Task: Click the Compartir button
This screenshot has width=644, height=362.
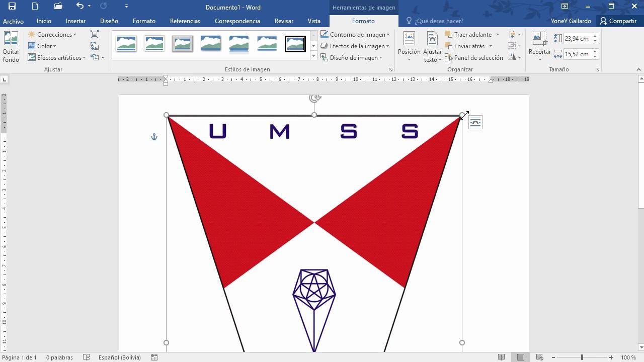Action: point(618,21)
